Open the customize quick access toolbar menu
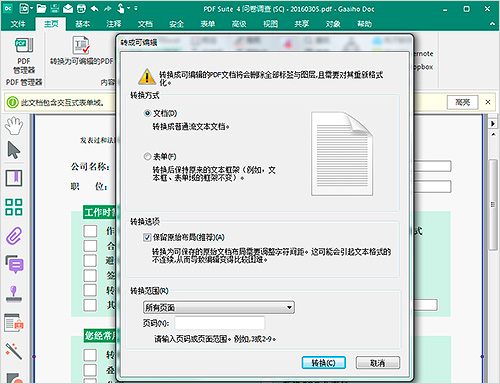Image resolution: width=500 pixels, height=384 pixels. [x=136, y=8]
